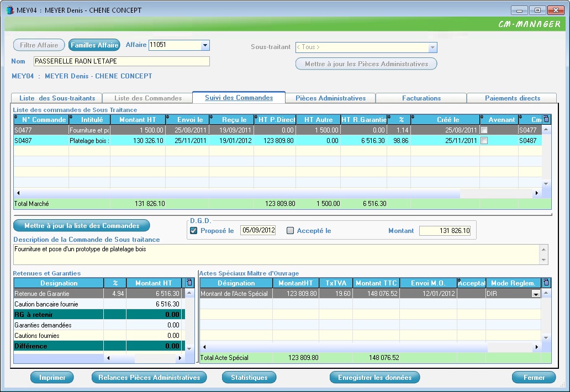Click scroll-down arrow of Retenues table
The image size is (570, 392).
click(x=189, y=349)
